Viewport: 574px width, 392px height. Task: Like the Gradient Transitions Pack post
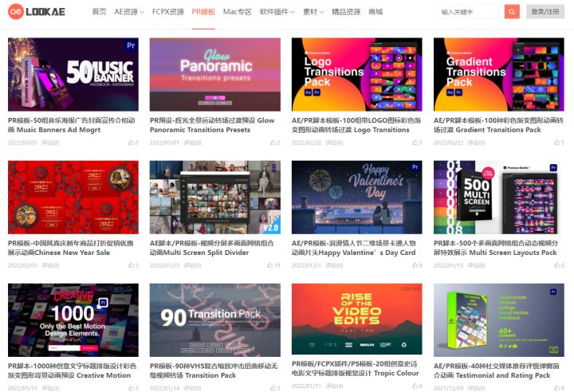pyautogui.click(x=560, y=143)
